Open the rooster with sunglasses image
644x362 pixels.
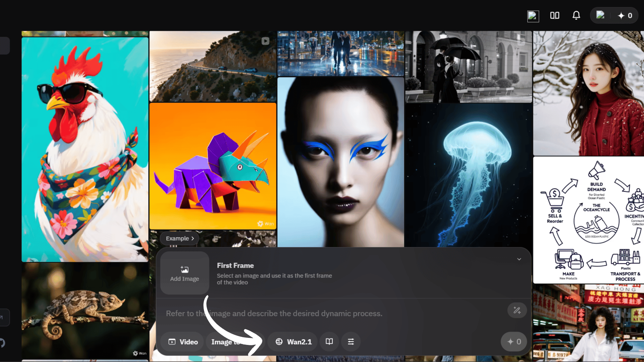point(85,149)
